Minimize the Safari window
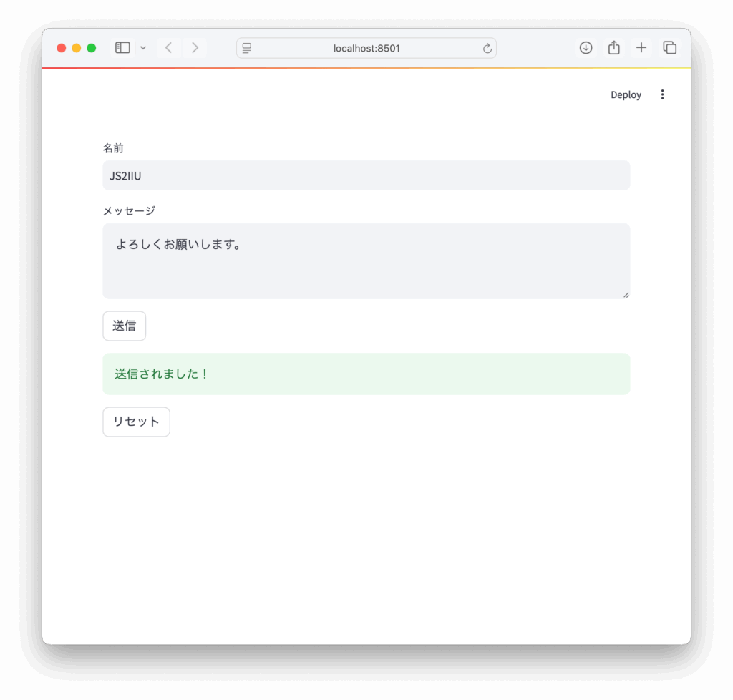The height and width of the screenshot is (700, 733). 77,48
